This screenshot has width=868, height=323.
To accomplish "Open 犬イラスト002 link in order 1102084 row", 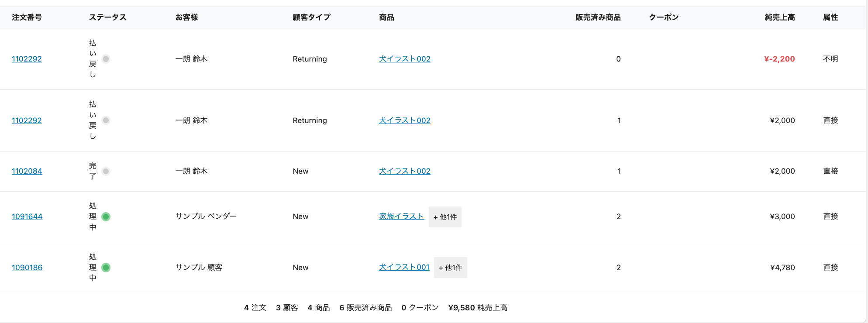I will (x=404, y=171).
